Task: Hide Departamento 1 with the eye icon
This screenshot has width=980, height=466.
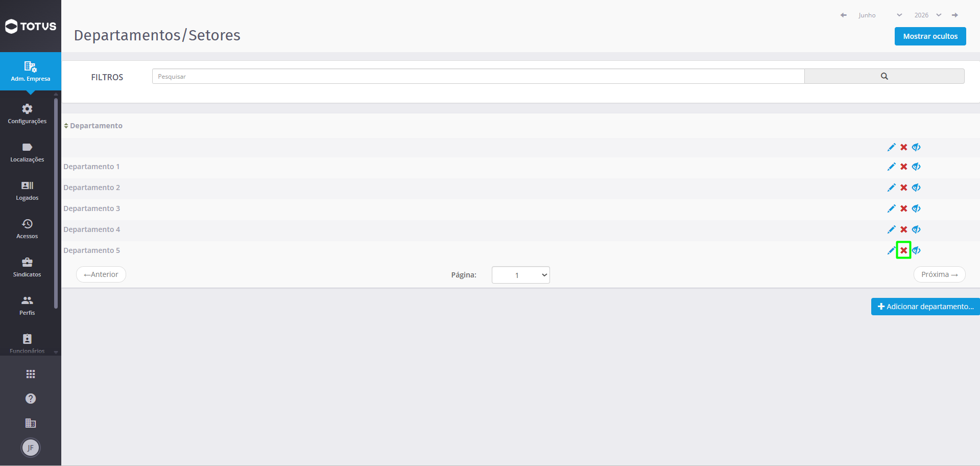Action: pyautogui.click(x=916, y=167)
